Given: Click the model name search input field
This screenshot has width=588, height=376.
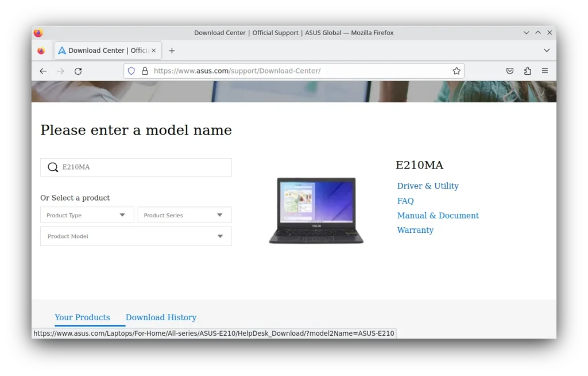Looking at the screenshot, I should coord(144,167).
